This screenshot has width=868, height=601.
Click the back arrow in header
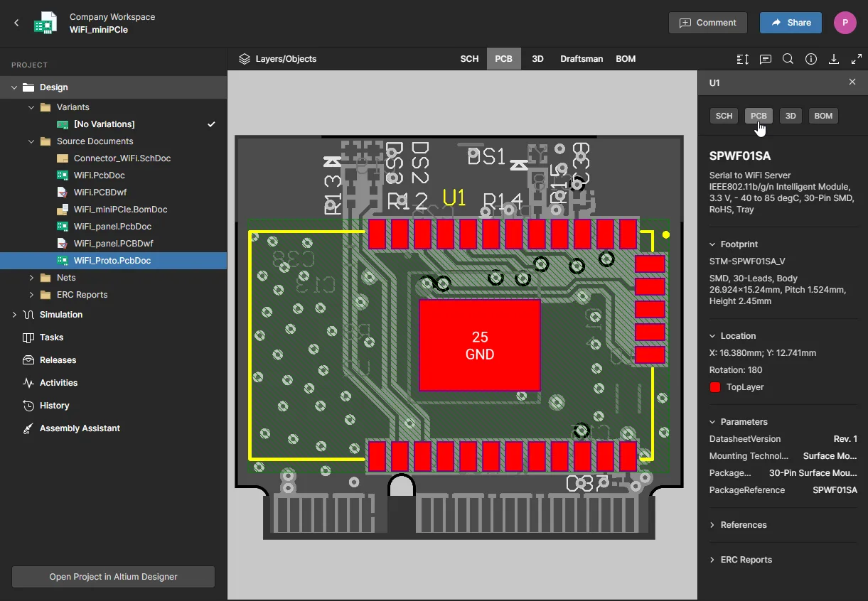pyautogui.click(x=16, y=23)
